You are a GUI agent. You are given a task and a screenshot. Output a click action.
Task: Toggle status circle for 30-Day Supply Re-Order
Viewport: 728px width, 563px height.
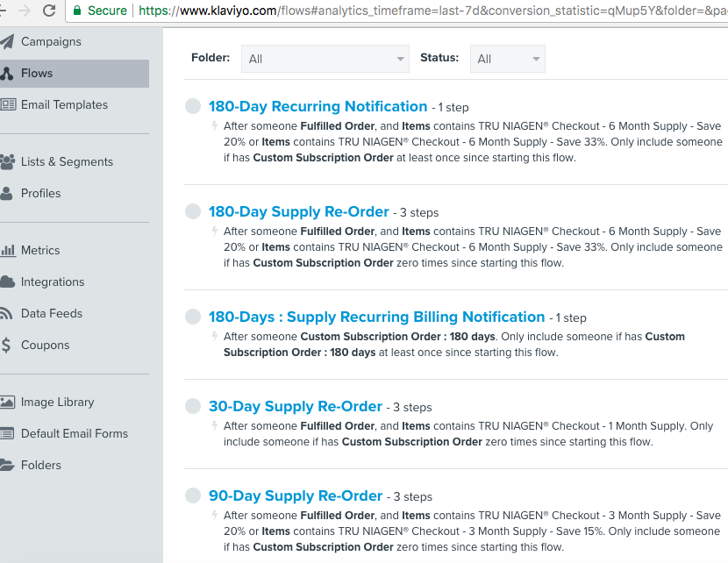tap(193, 406)
